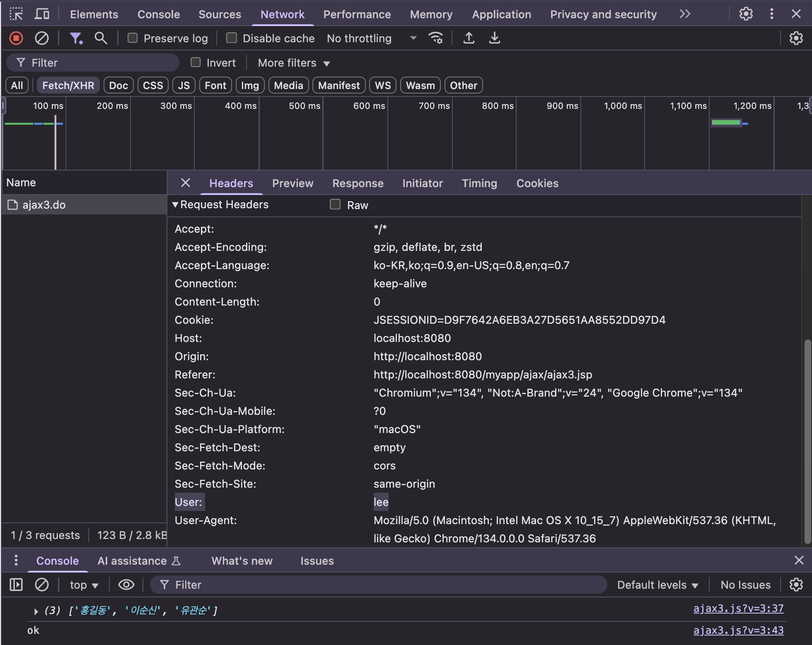Switch to the Response tab

358,183
